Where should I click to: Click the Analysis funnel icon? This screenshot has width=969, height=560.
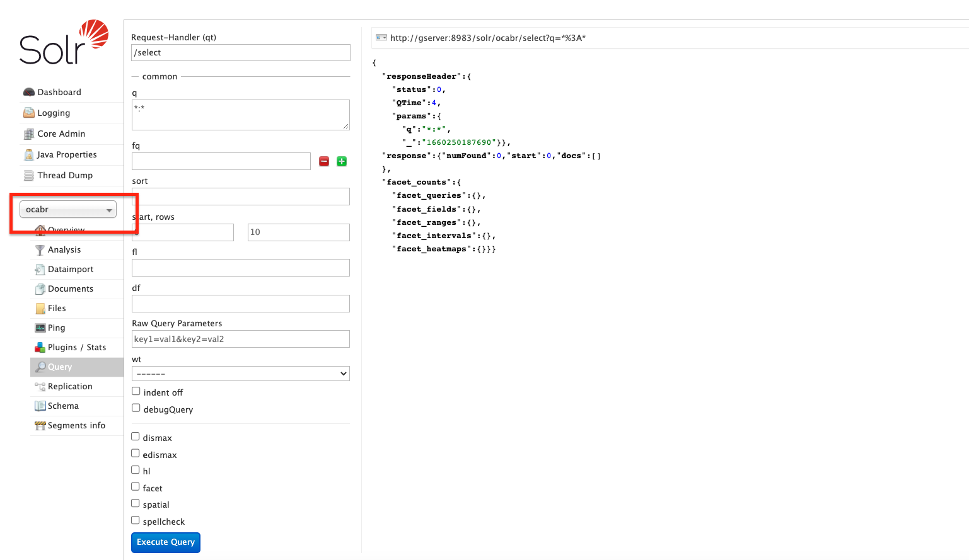40,249
